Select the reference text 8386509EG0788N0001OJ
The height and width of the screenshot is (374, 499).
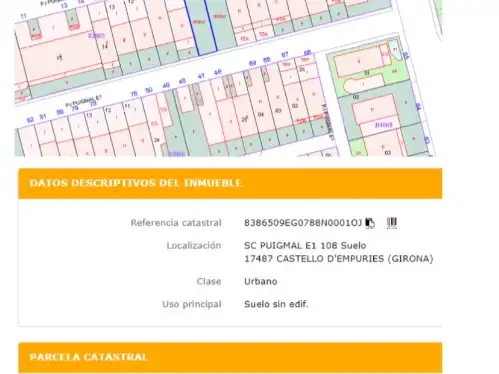(x=303, y=223)
